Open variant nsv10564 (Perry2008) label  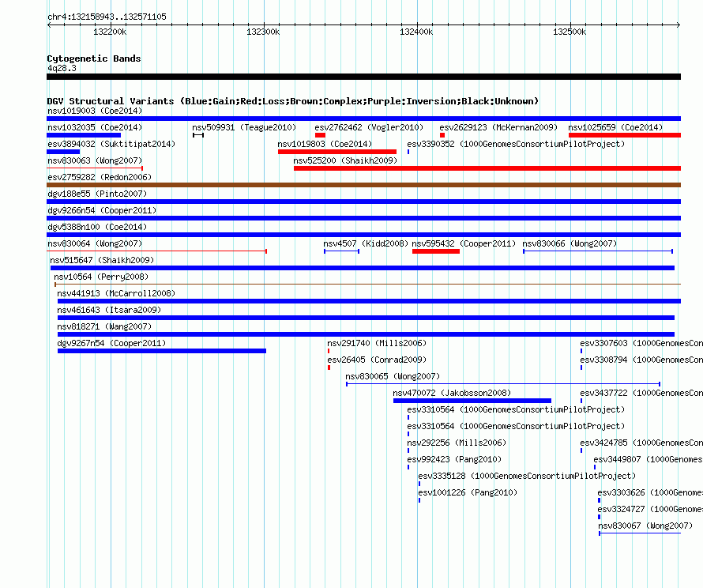point(101,277)
